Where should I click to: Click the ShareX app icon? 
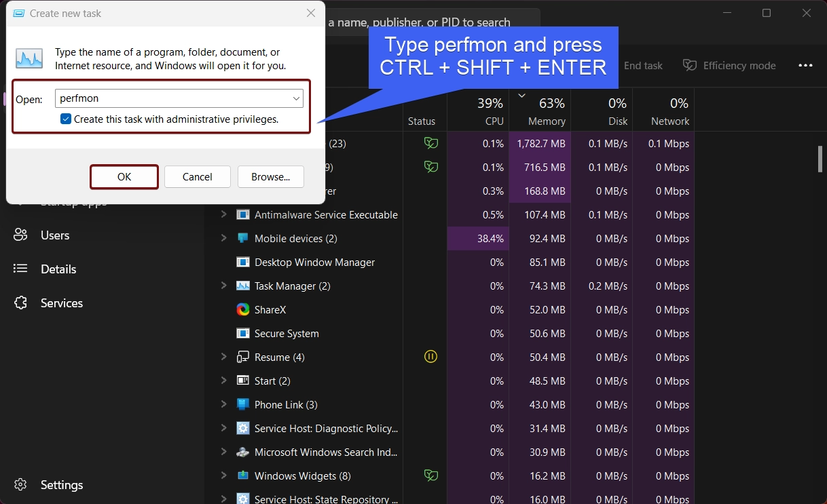(x=242, y=309)
